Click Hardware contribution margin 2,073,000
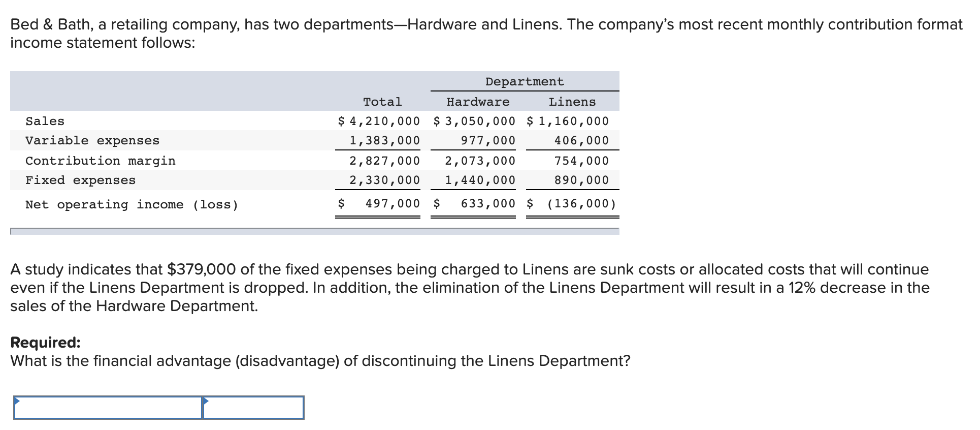Screen dimensions: 980x430 [480, 161]
